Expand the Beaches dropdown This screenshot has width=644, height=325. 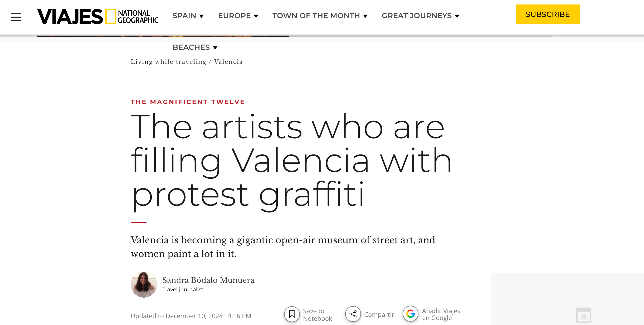point(195,47)
